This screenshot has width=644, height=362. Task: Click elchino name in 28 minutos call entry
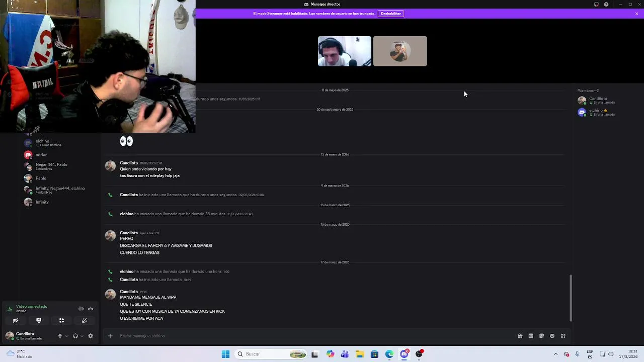click(x=126, y=214)
